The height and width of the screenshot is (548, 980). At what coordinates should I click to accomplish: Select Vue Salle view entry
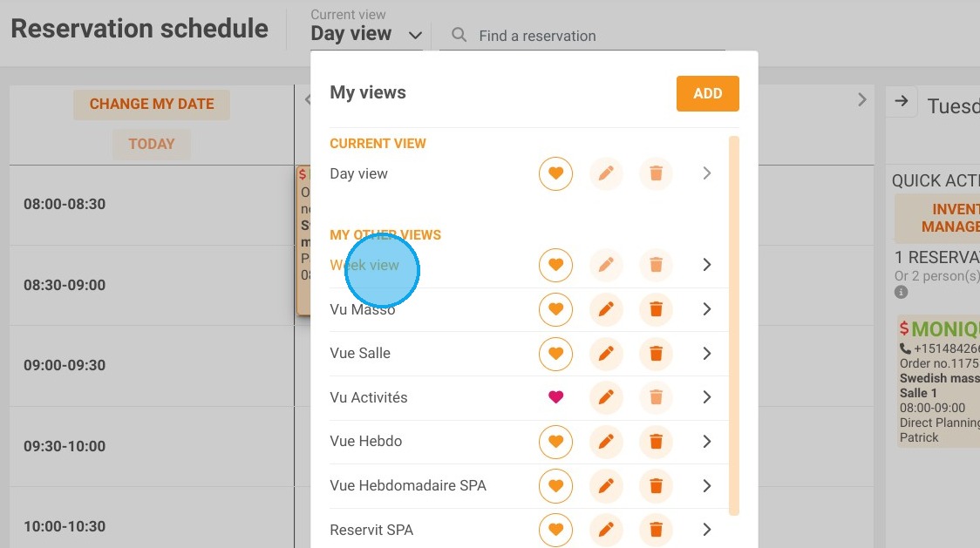[360, 353]
